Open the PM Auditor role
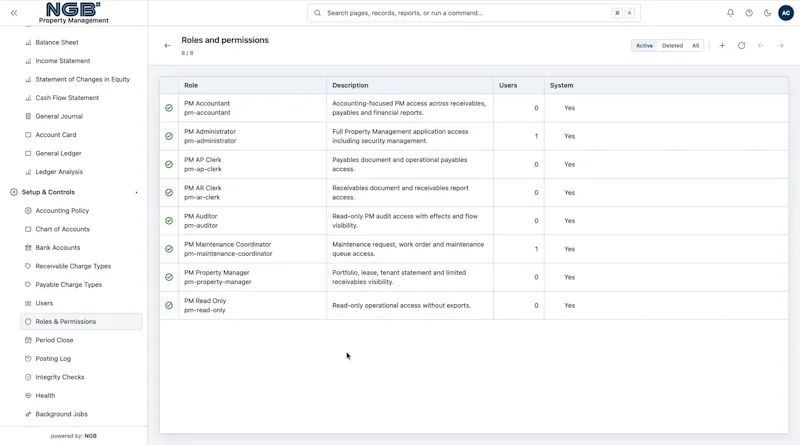The width and height of the screenshot is (800, 445). pos(473,221)
